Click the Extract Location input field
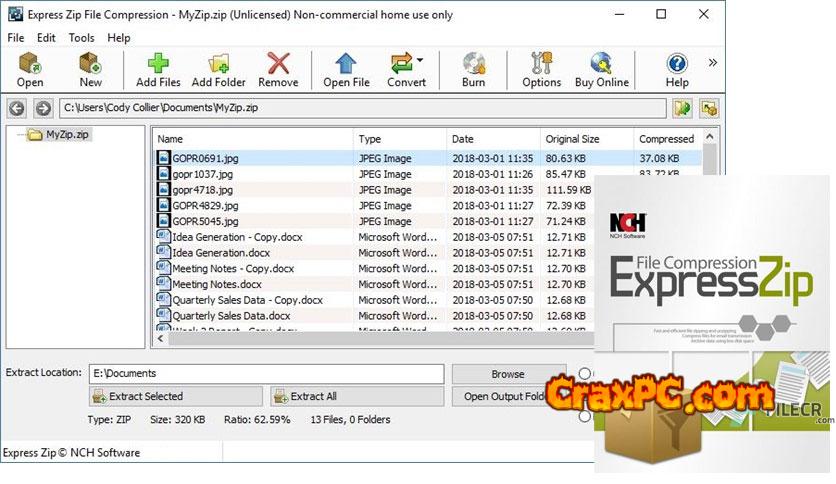 [x=267, y=374]
